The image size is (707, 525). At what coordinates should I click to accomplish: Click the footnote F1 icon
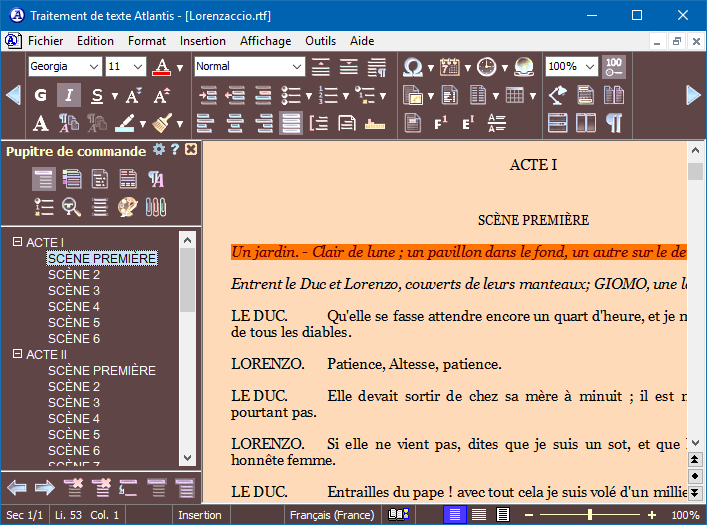tap(441, 123)
